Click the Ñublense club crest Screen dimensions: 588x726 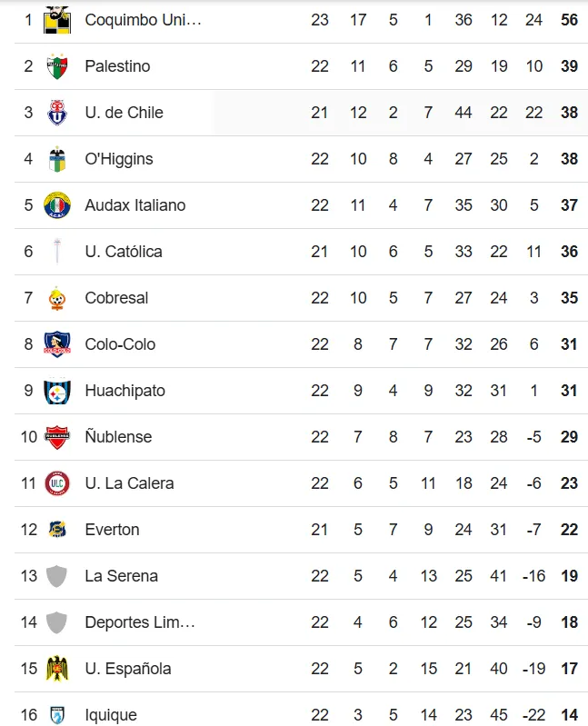57,437
